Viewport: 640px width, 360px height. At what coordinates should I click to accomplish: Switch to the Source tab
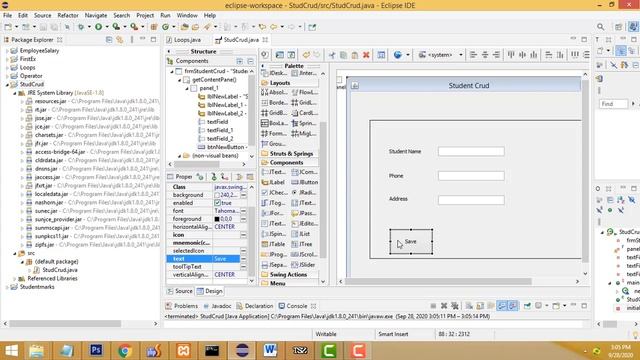[180, 291]
